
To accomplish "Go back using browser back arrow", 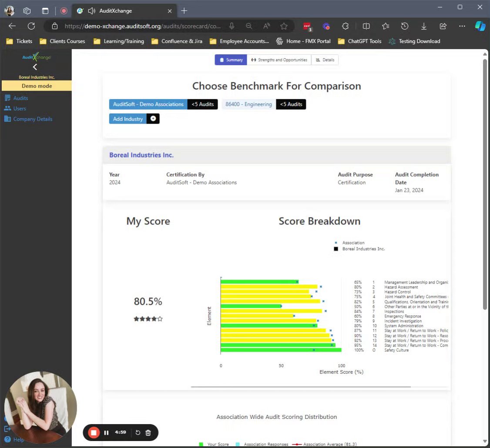I will (12, 26).
